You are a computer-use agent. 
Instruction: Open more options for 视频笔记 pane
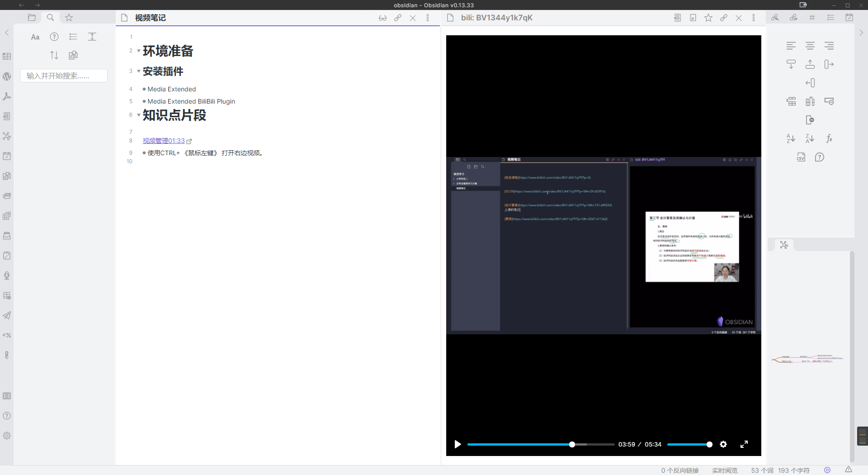click(x=428, y=18)
